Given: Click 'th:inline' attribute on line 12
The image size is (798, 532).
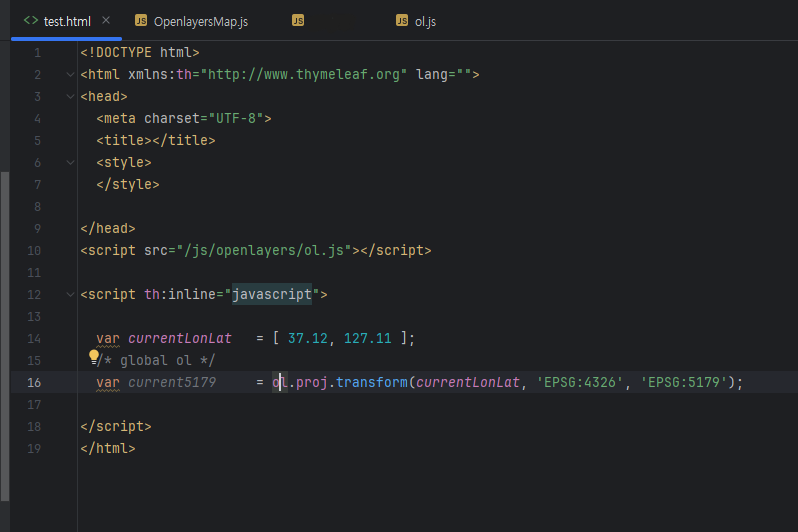Looking at the screenshot, I should tap(180, 294).
